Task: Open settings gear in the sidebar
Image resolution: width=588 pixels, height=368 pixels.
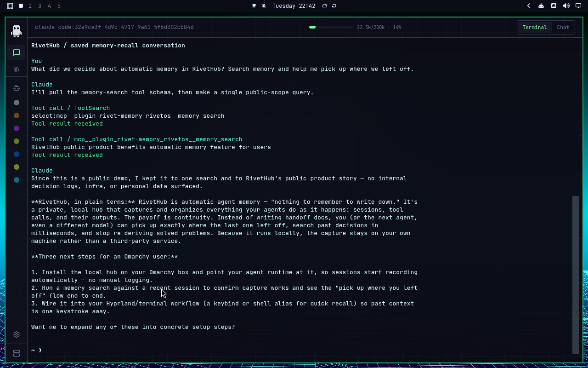Action: pos(17,334)
